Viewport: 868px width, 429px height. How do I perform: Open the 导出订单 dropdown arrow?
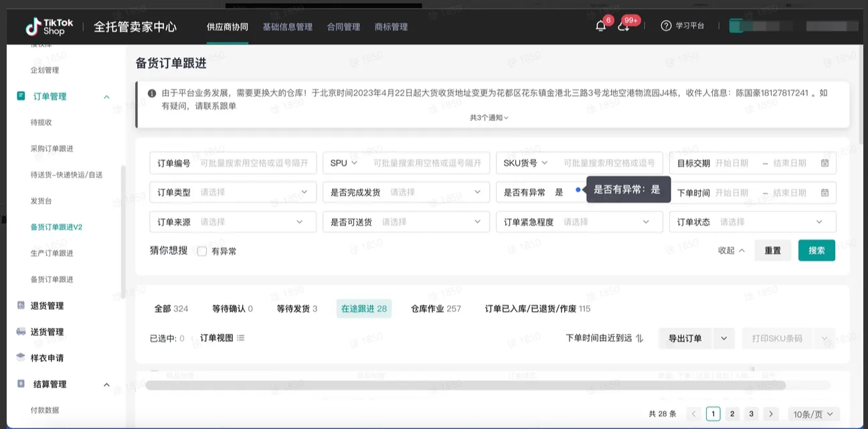pyautogui.click(x=724, y=339)
